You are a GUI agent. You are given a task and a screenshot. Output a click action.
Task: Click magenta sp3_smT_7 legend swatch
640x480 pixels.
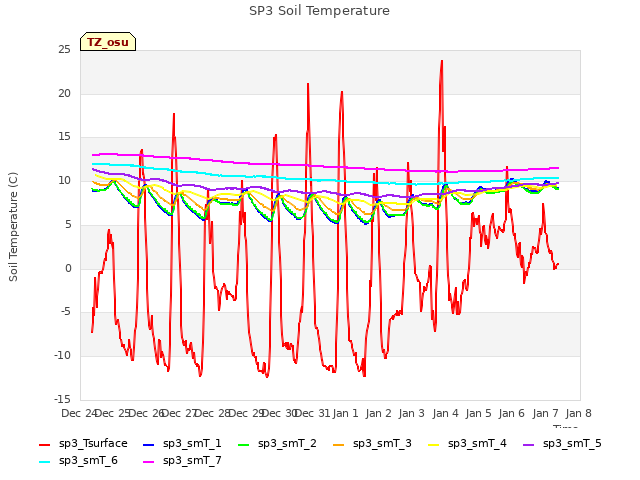tap(149, 462)
